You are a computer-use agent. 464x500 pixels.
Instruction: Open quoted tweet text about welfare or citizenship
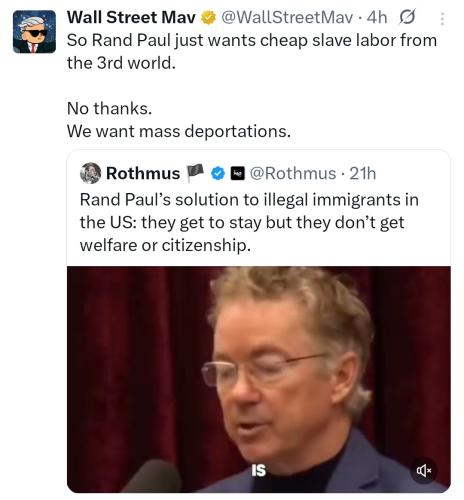click(249, 222)
